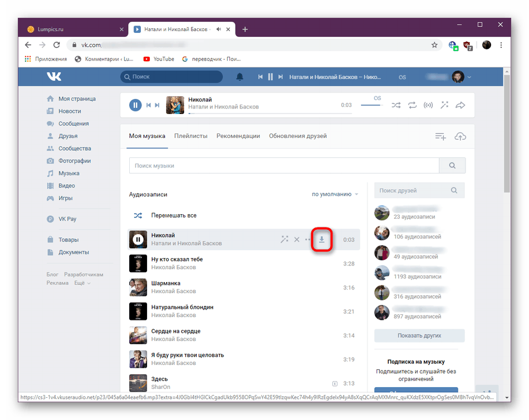Switch to Обновления друзей tab
This screenshot has width=529, height=420.
click(x=298, y=136)
